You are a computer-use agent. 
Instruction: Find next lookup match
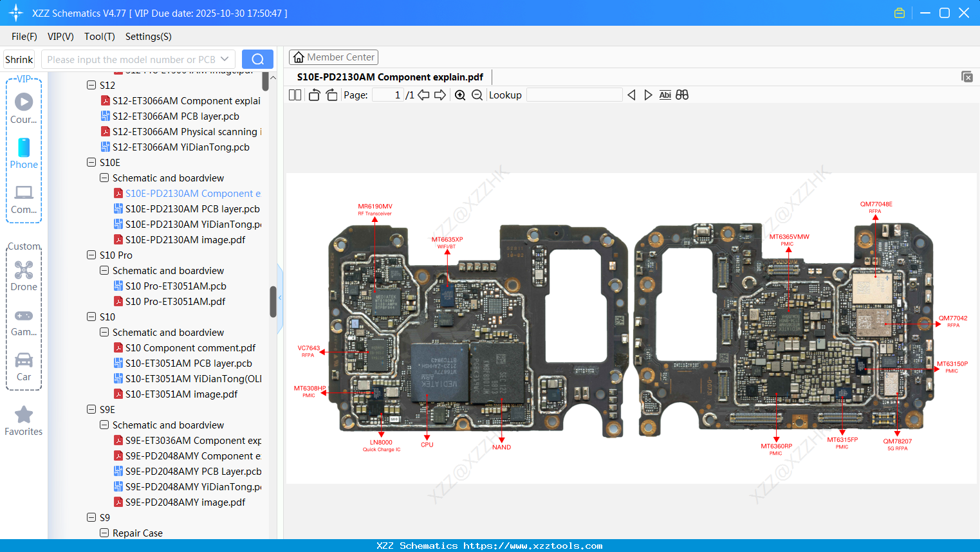pos(648,95)
